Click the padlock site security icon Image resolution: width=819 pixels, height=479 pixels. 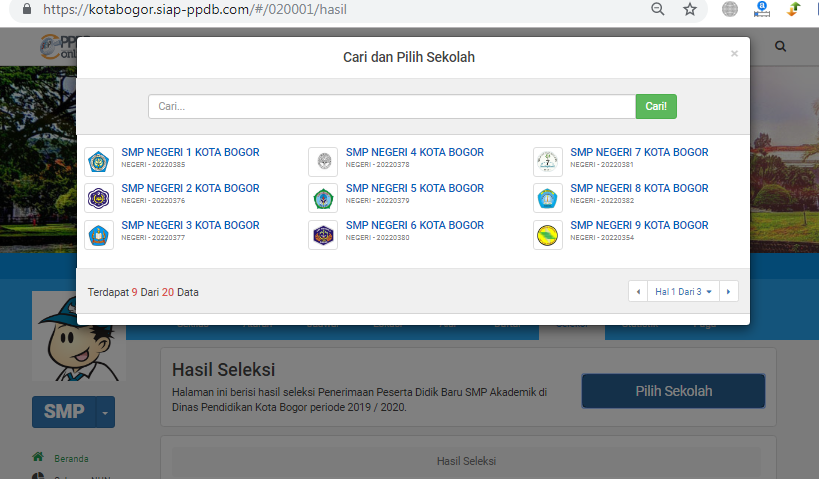27,8
